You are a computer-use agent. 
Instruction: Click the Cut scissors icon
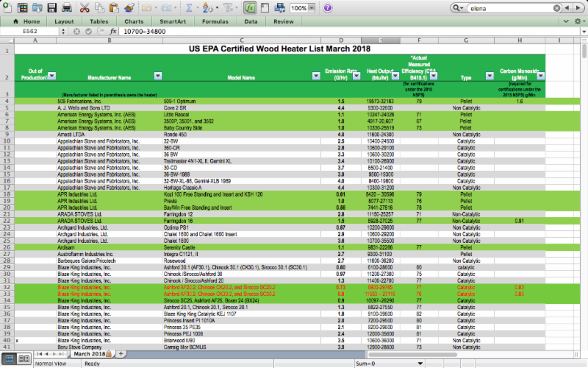coord(84,8)
